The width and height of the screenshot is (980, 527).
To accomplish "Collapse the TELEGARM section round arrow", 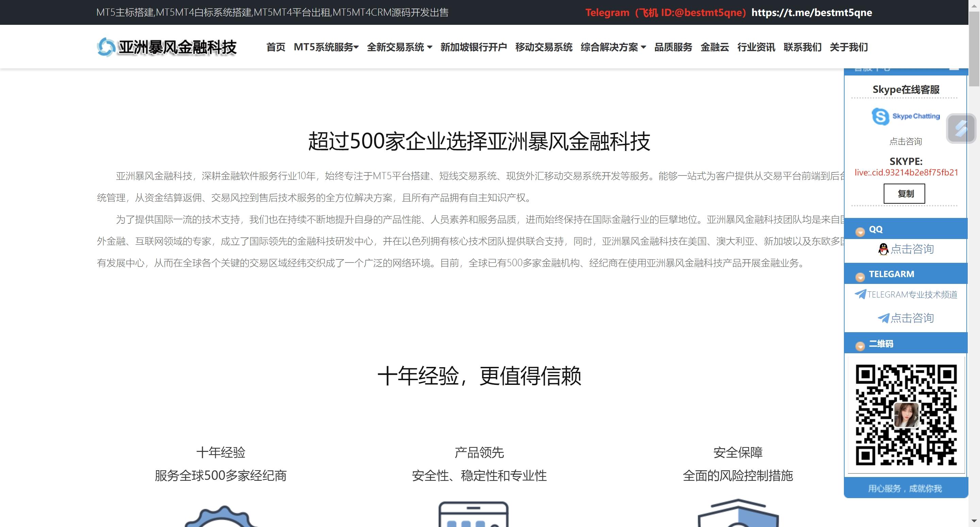I will [860, 277].
